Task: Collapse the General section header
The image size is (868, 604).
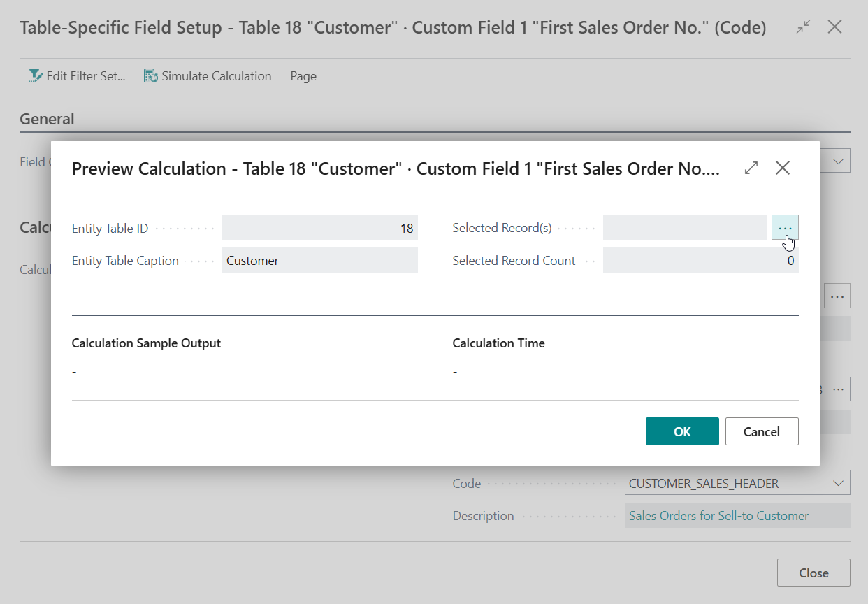Action: tap(47, 119)
